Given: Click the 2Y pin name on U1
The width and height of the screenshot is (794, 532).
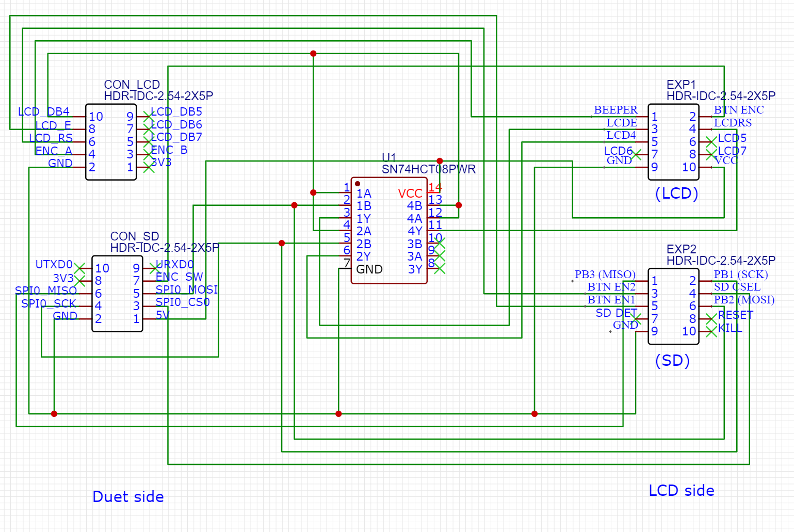Looking at the screenshot, I should 364,257.
